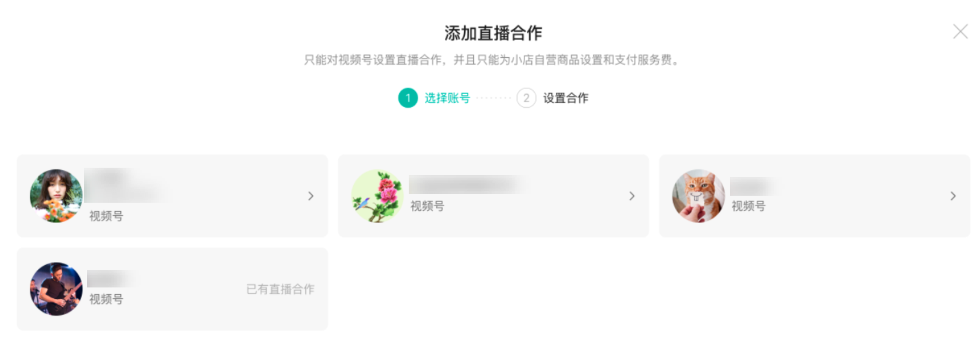Image resolution: width=980 pixels, height=362 pixels.
Task: Click 视频号 label under the cat account name
Action: [x=748, y=206]
